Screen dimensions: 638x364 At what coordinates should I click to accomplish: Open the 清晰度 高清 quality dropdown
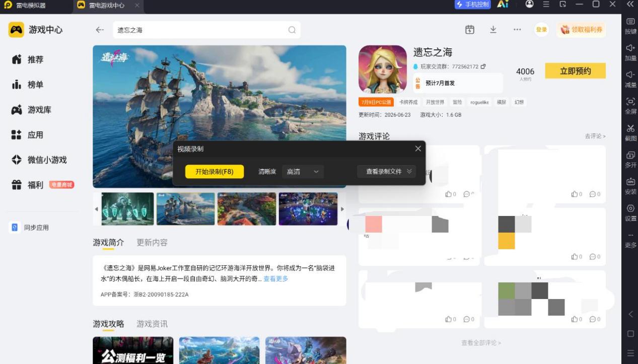303,172
